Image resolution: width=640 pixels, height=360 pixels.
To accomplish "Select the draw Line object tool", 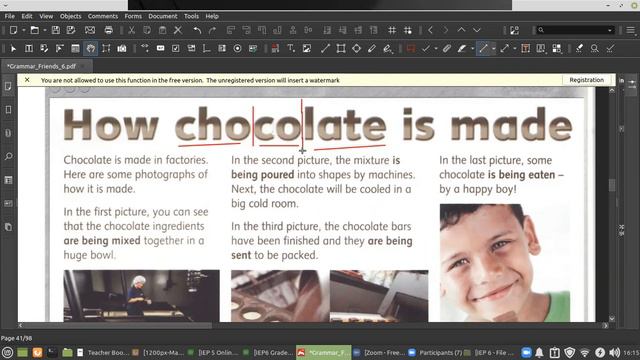I will (325, 49).
